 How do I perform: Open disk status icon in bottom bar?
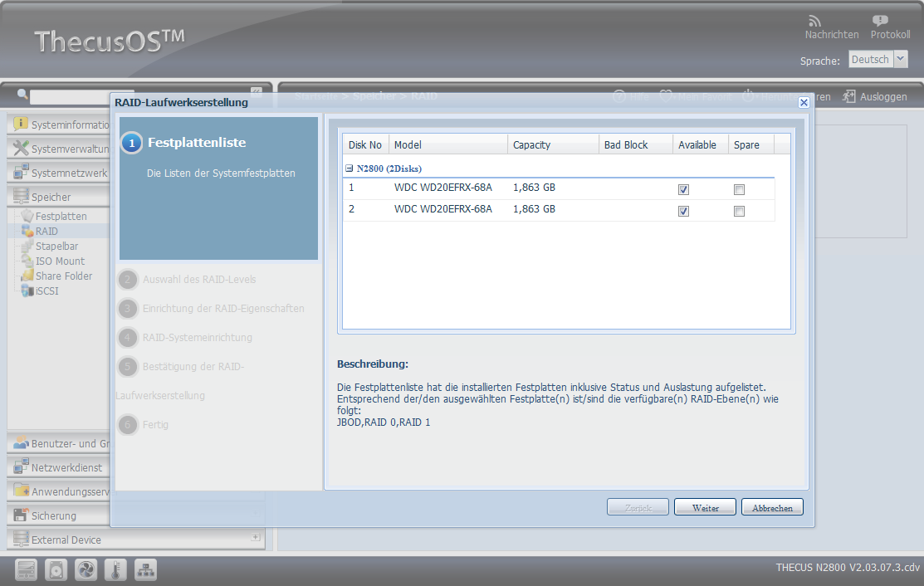(56, 570)
